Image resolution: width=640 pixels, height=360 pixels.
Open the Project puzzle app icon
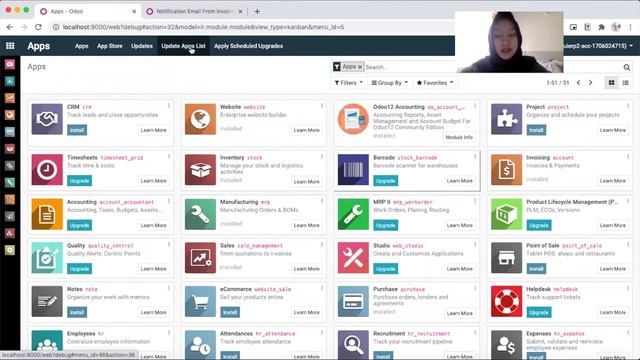[506, 119]
